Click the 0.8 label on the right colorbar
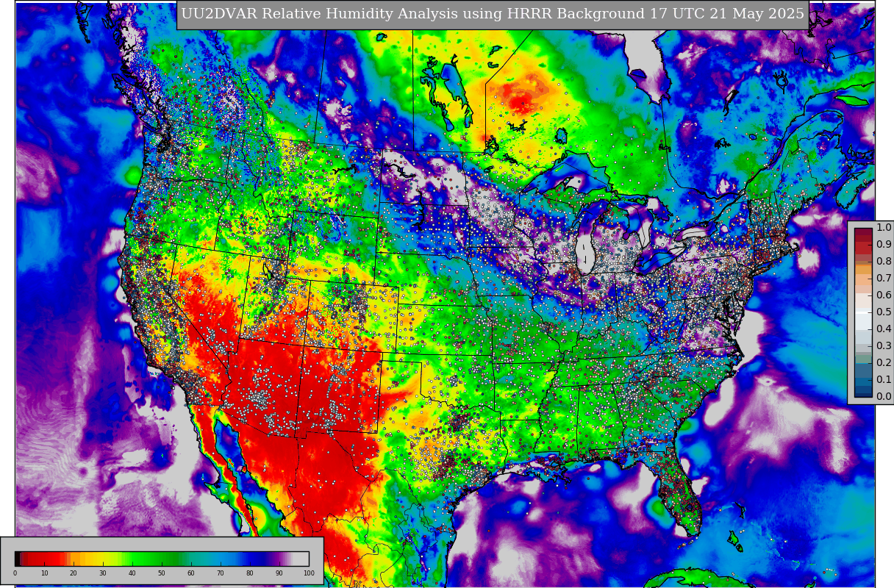The image size is (894, 588). [884, 262]
